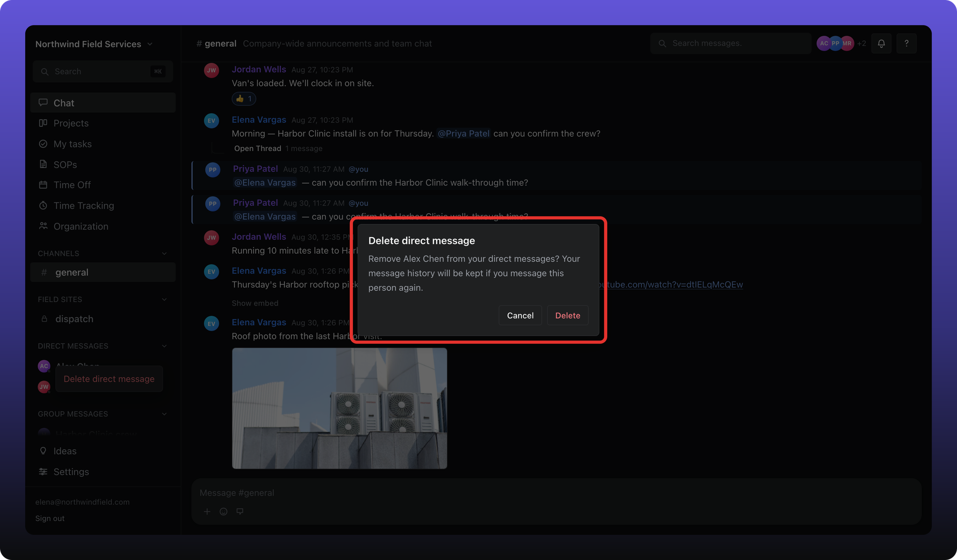Collapse the DIRECT MESSAGES section

point(164,346)
